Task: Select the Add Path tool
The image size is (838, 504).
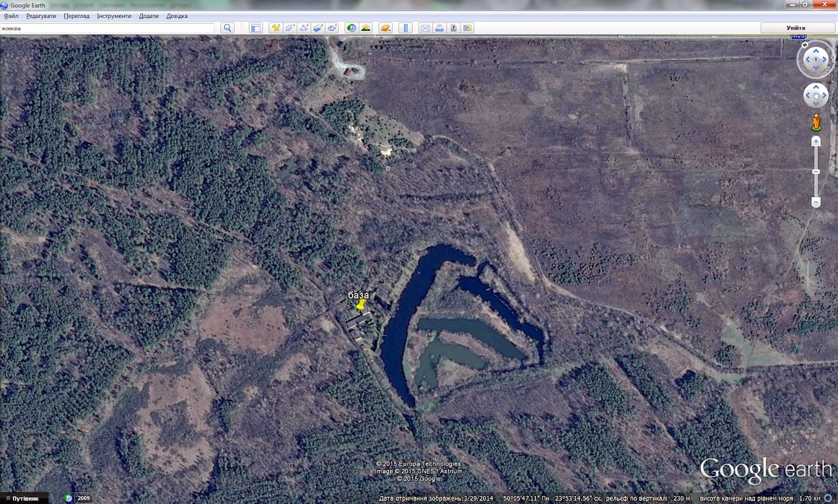Action: click(304, 28)
